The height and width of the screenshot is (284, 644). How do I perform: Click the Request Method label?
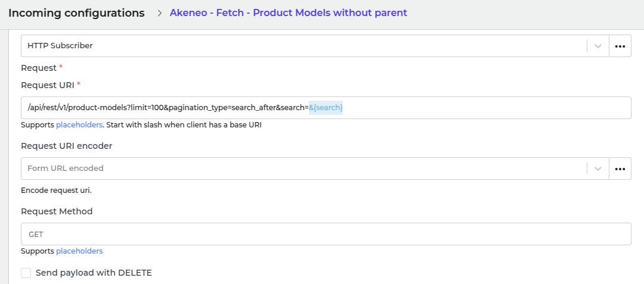click(x=57, y=211)
